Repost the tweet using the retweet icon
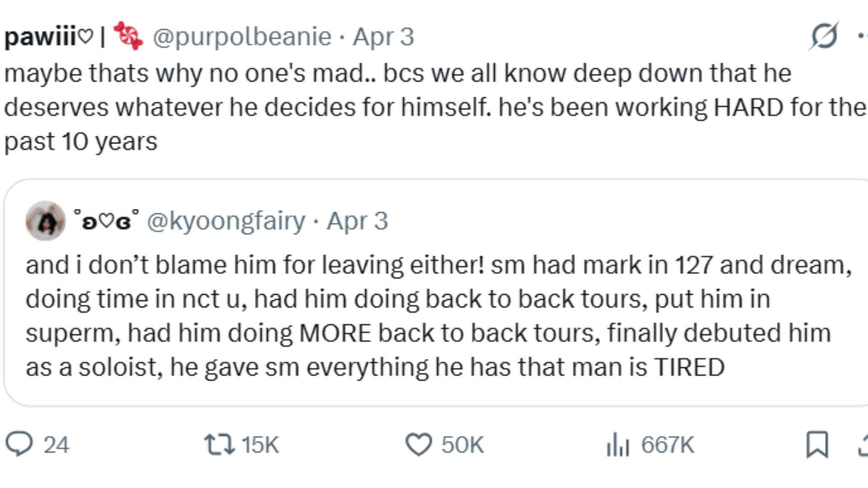Image resolution: width=868 pixels, height=488 pixels. (x=219, y=444)
